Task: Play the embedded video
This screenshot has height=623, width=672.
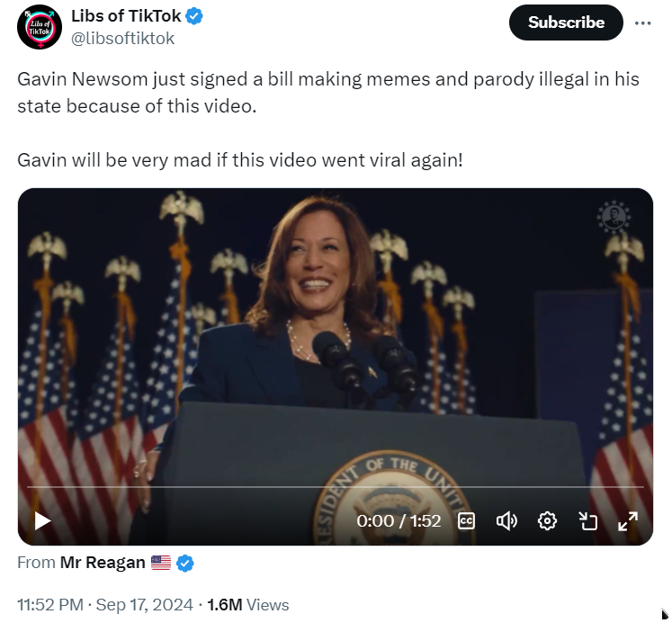Action: pos(42,520)
